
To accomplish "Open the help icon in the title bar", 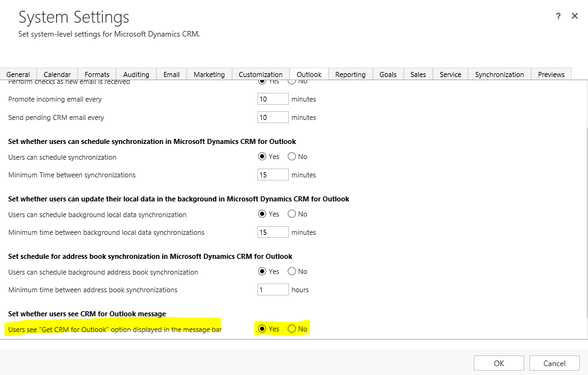I will [x=559, y=16].
